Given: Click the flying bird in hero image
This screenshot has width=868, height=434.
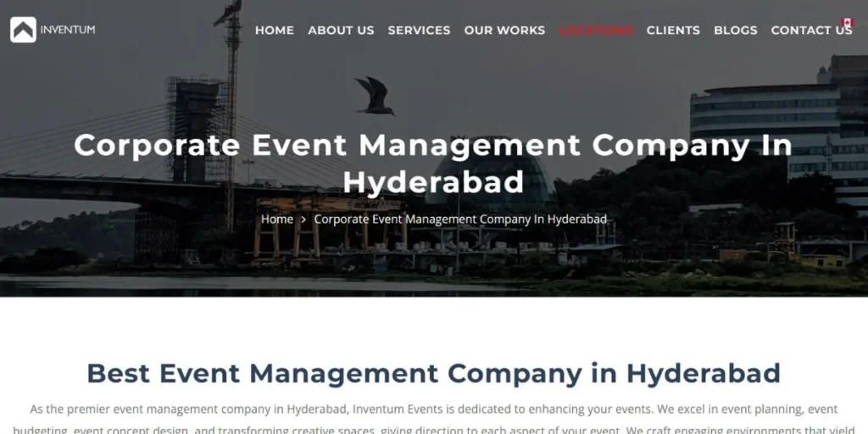Looking at the screenshot, I should click(x=374, y=95).
